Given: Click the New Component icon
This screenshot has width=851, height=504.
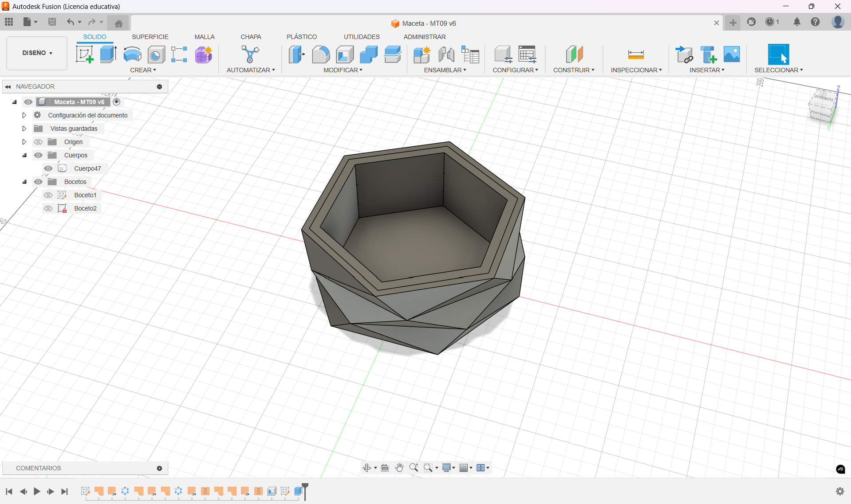Looking at the screenshot, I should tap(422, 55).
